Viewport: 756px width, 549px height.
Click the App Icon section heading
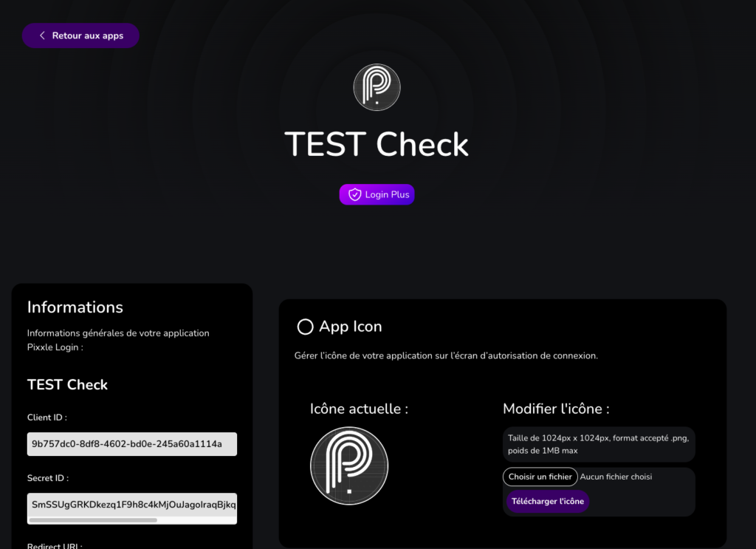point(351,327)
